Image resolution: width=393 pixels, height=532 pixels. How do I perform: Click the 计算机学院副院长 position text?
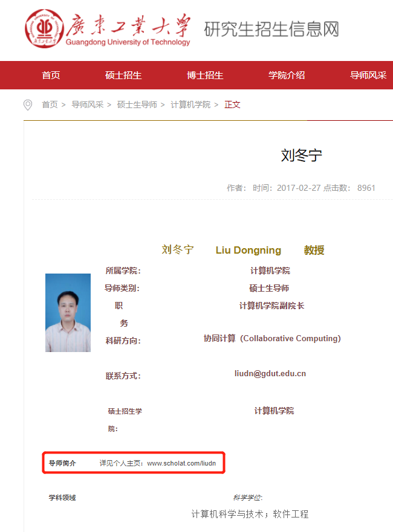tap(271, 306)
